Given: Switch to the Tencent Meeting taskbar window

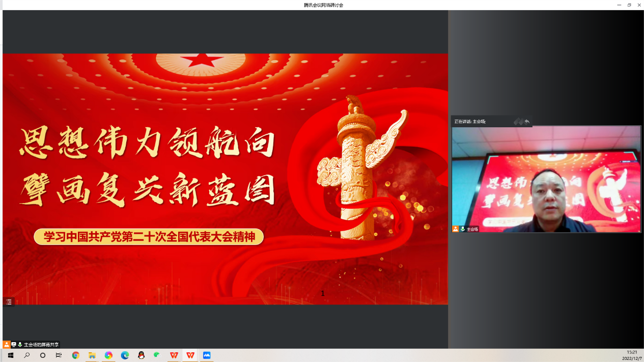Looking at the screenshot, I should (x=207, y=355).
